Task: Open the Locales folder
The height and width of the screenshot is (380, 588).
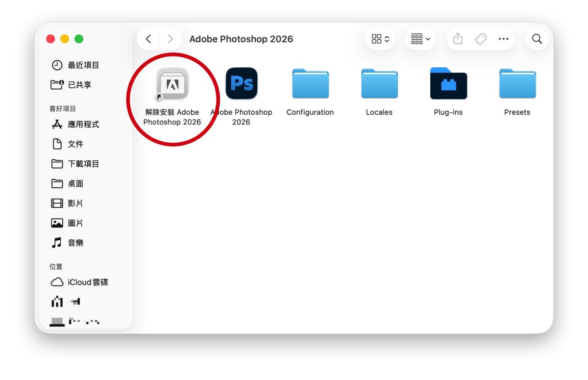Action: coord(379,84)
